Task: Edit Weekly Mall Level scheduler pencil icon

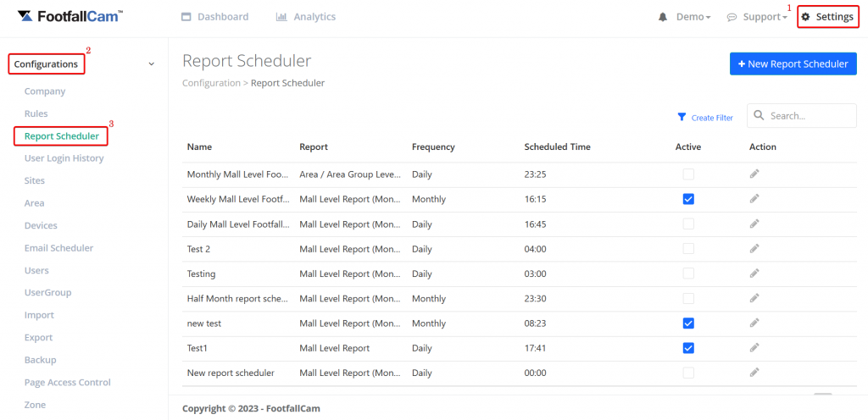Action: tap(754, 199)
